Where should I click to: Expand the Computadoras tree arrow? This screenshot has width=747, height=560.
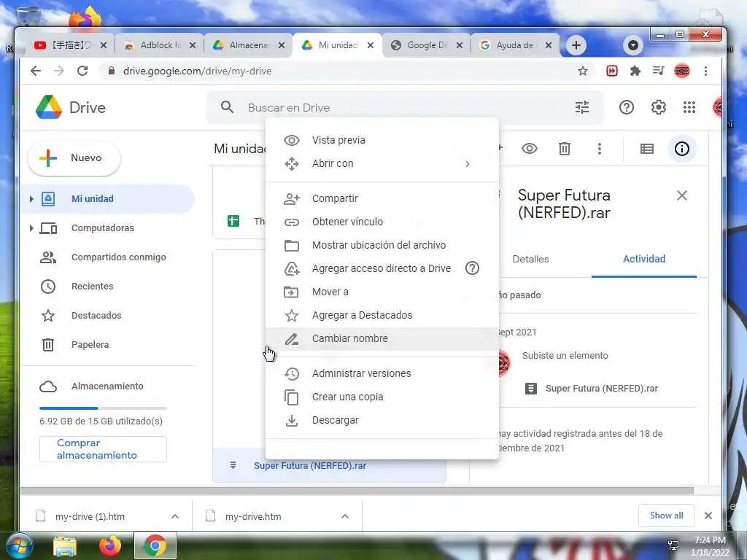pos(31,228)
